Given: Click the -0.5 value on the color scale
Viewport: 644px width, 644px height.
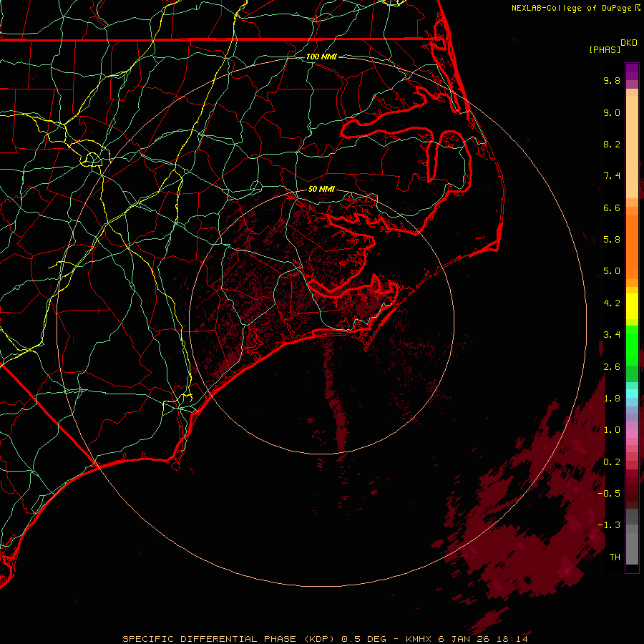Looking at the screenshot, I should pos(609,493).
